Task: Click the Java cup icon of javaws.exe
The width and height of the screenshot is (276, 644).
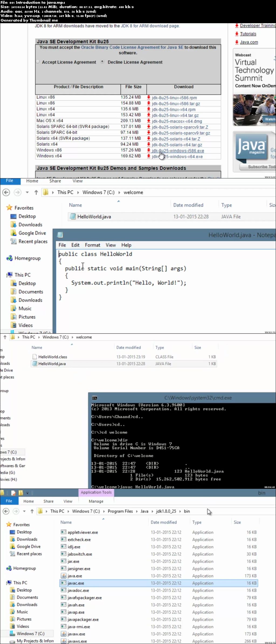Action: (x=64, y=641)
